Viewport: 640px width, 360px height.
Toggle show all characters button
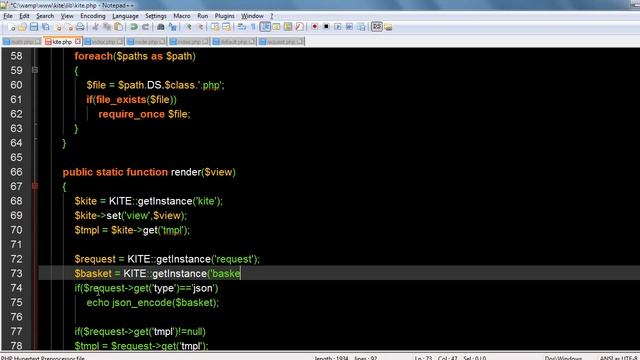(x=253, y=27)
